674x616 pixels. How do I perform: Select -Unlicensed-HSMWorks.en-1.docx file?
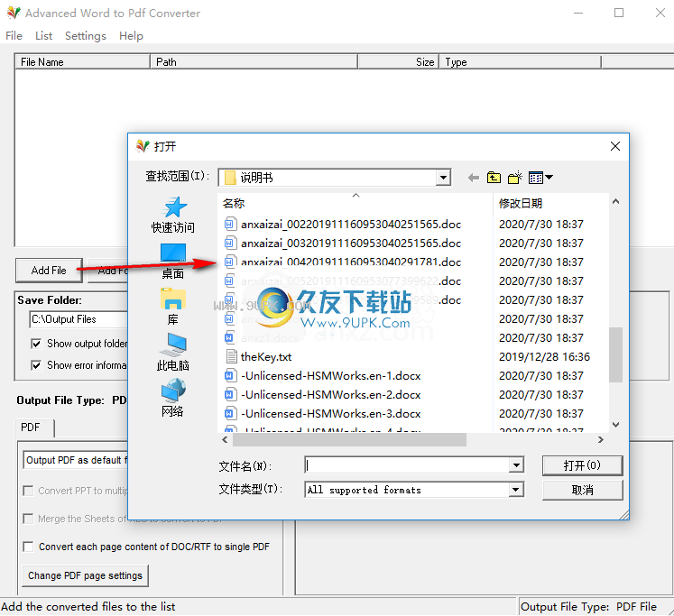pos(322,376)
